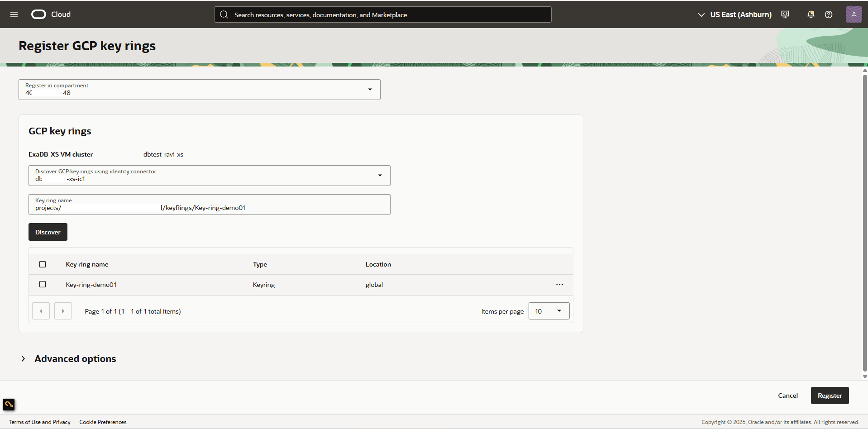Open the help question mark icon
This screenshot has height=429, width=868.
point(829,14)
